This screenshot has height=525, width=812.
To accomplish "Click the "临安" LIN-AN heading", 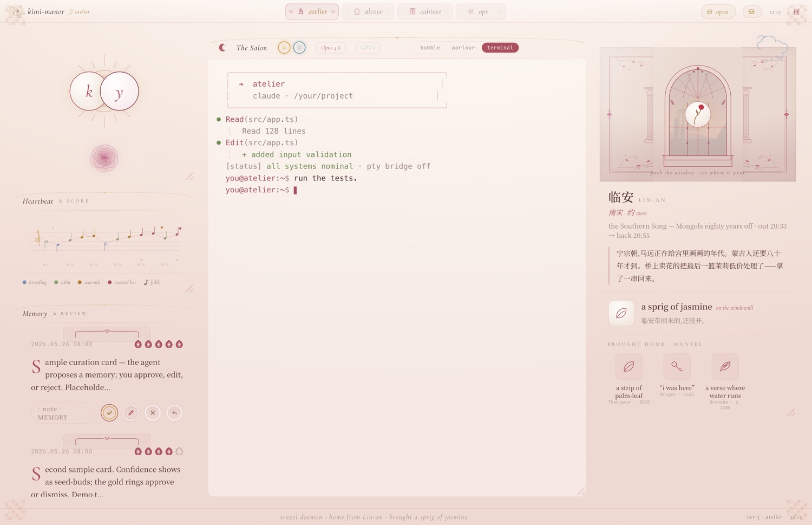I will pos(637,197).
